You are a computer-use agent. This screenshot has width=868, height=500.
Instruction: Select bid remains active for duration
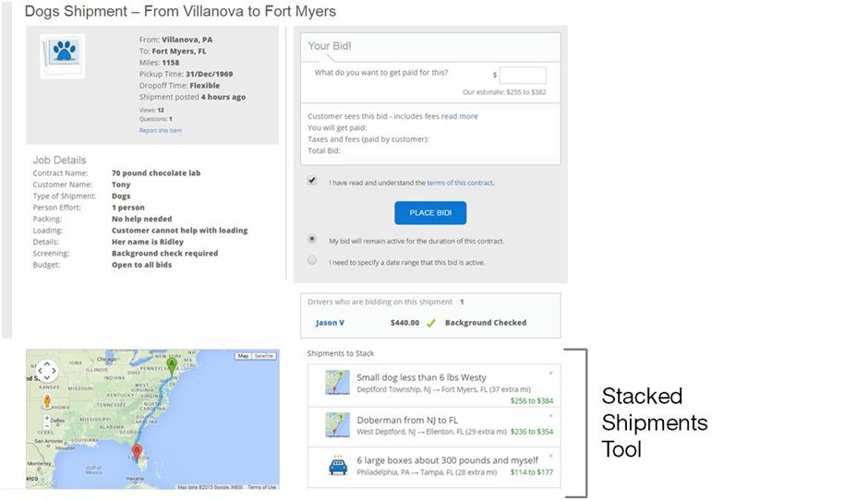tap(312, 239)
